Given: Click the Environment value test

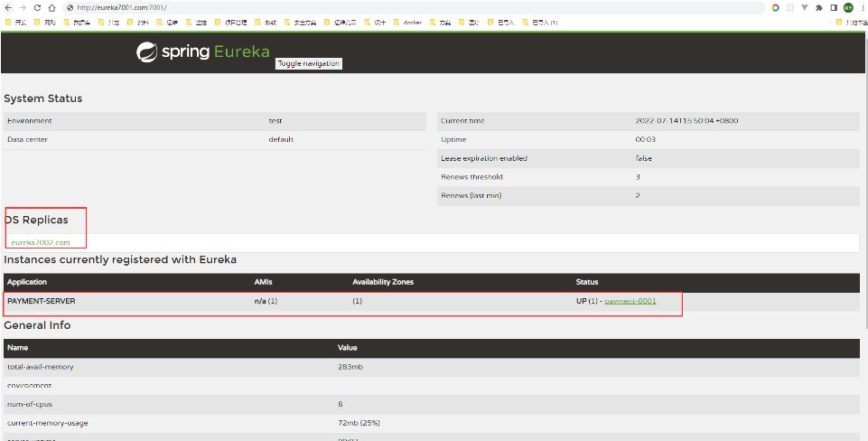Looking at the screenshot, I should point(275,121).
